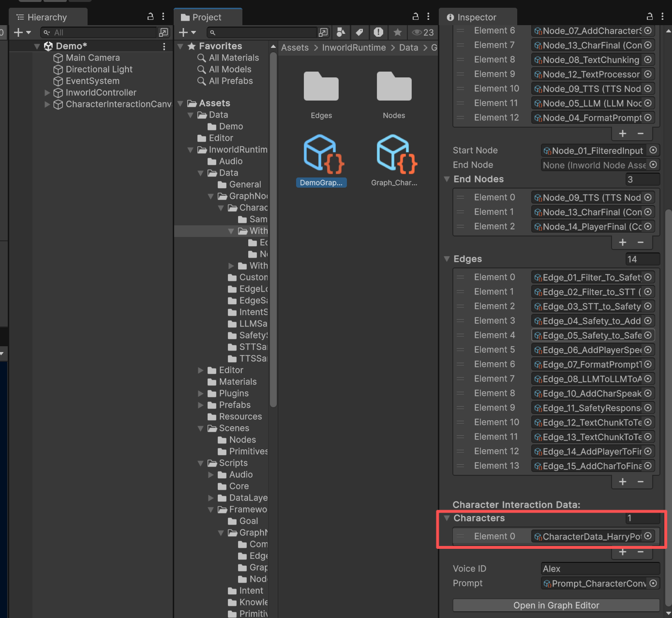Expand the Plugins folder

click(201, 393)
